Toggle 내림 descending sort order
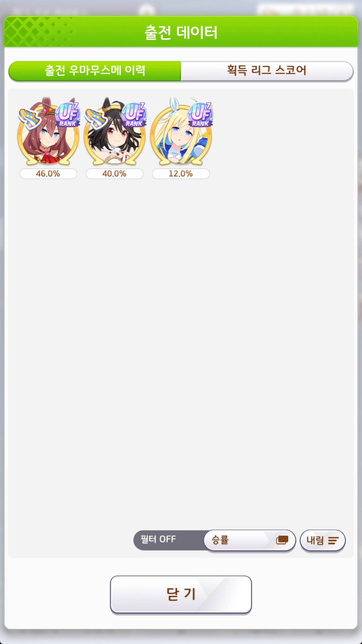 [x=322, y=540]
